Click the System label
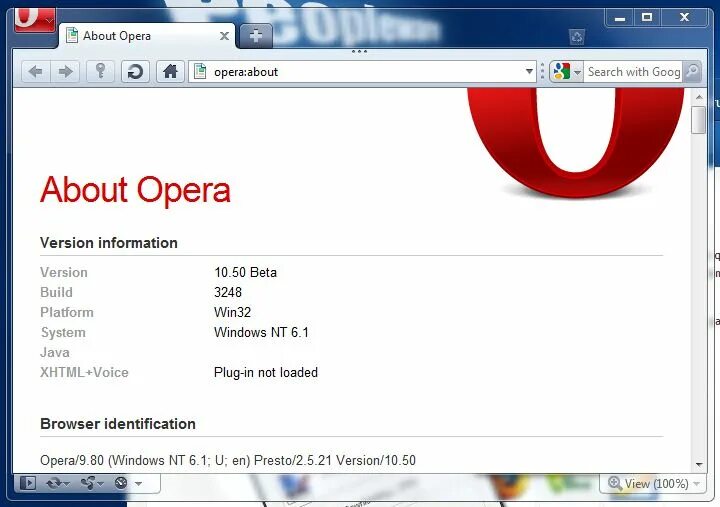 pyautogui.click(x=63, y=332)
